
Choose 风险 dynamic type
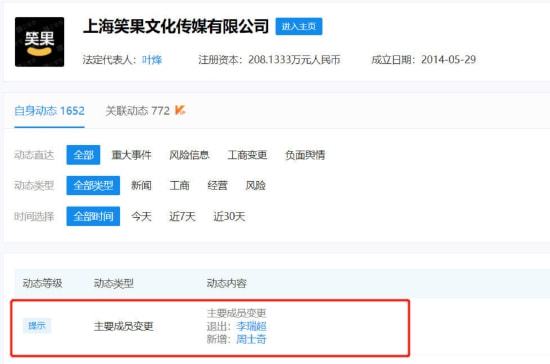(256, 186)
